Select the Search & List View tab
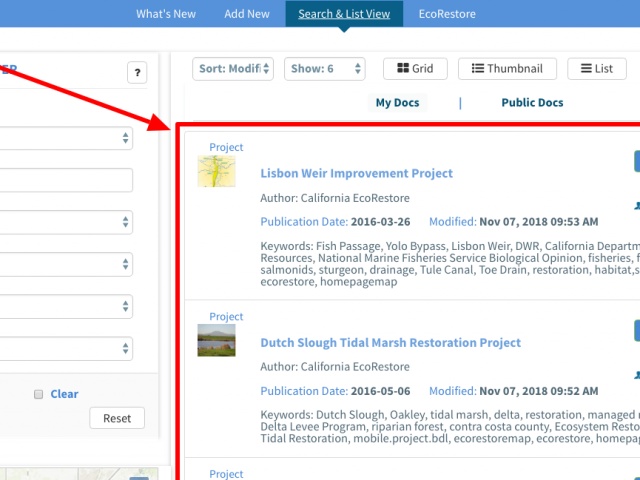This screenshot has width=640, height=480. [x=344, y=14]
